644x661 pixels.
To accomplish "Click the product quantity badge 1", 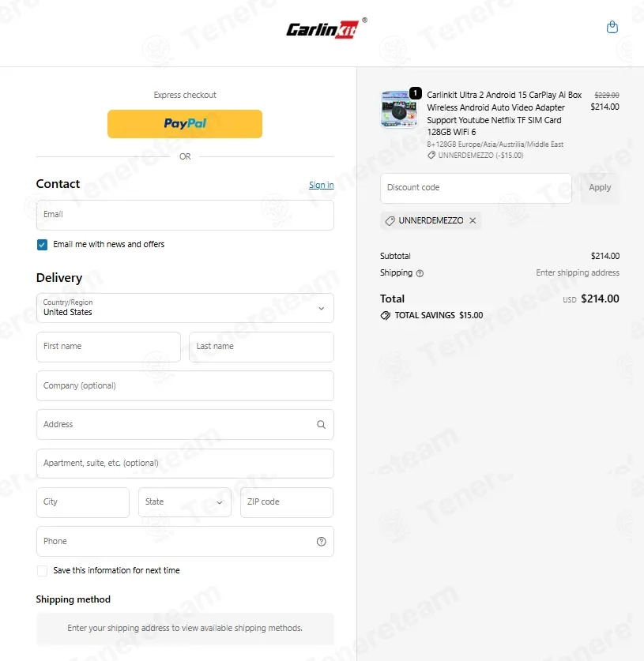I will (x=416, y=92).
